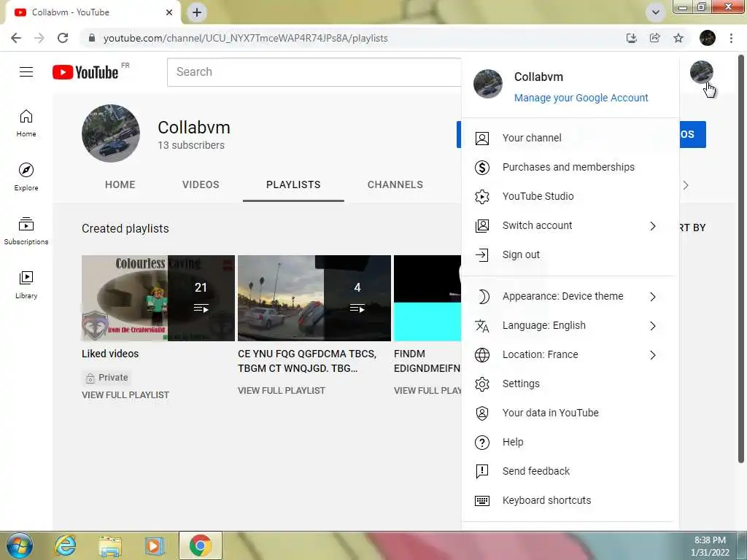Click the account avatar at top right
The width and height of the screenshot is (747, 560).
(701, 72)
